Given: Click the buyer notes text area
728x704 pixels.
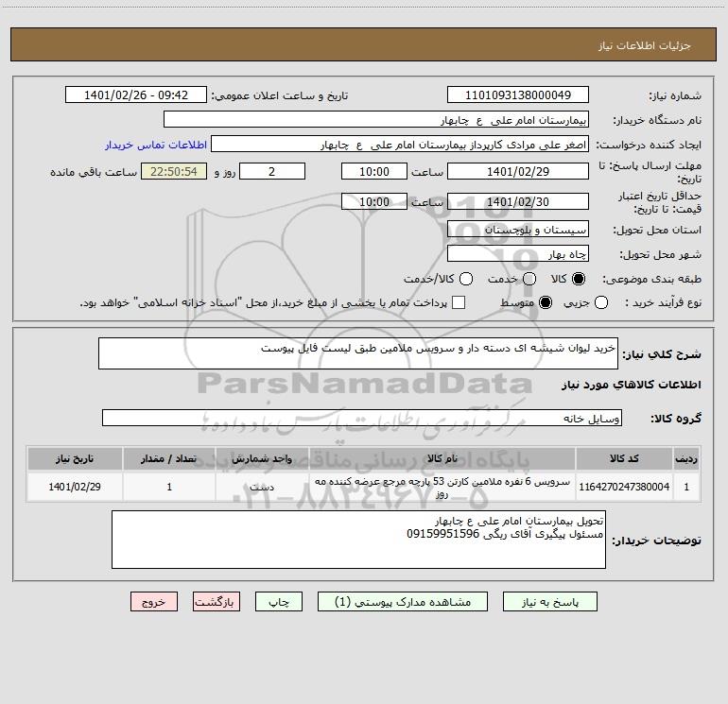Looking at the screenshot, I should coord(358,540).
